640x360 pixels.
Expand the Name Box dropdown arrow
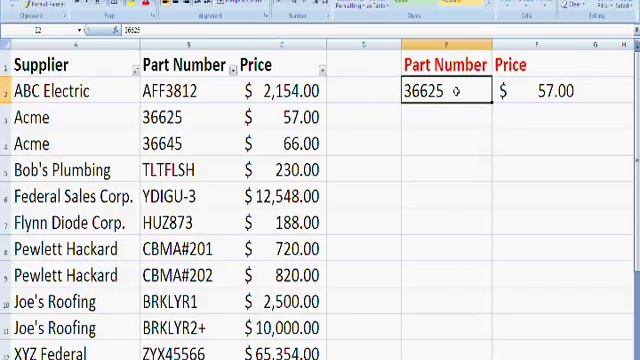click(79, 30)
